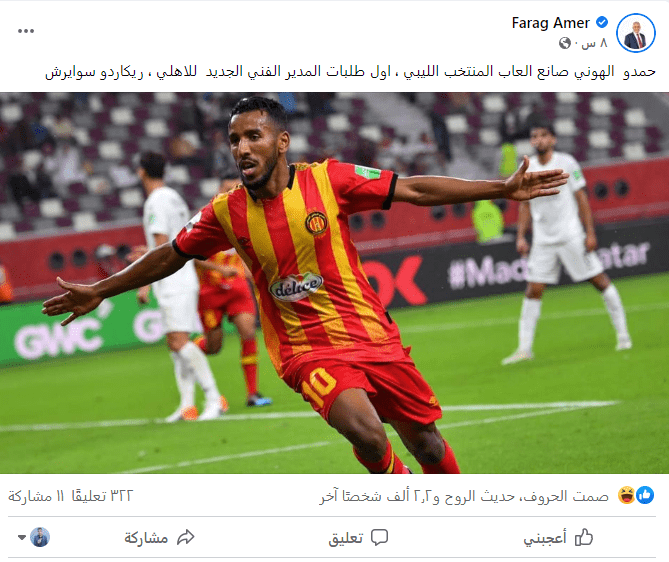Click the speech bubble comment icon
This screenshot has width=669, height=562.
pos(379,538)
